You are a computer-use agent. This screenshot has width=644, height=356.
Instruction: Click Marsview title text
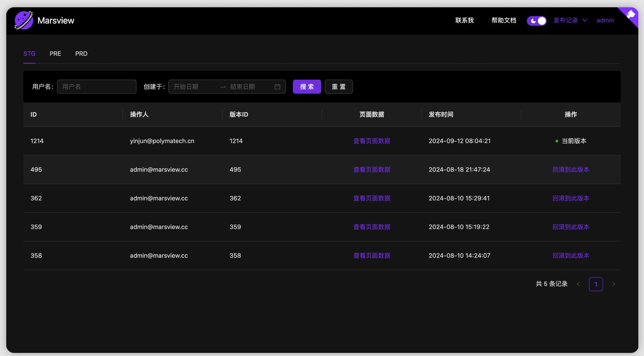[56, 21]
